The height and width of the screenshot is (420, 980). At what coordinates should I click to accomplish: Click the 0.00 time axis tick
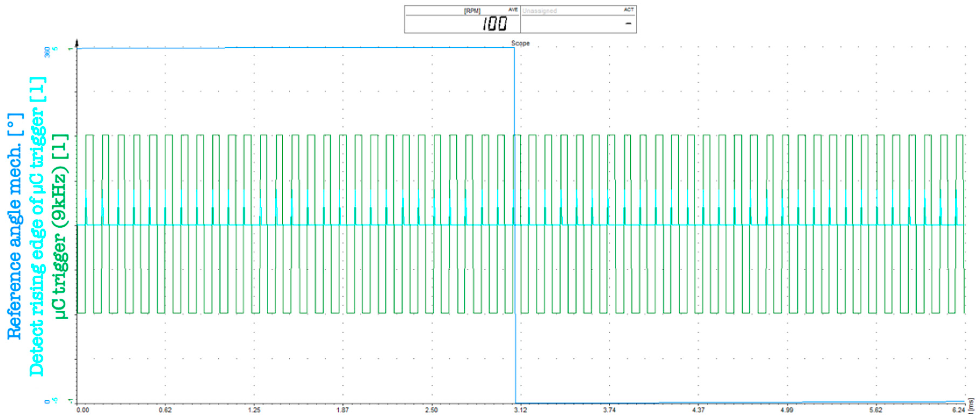pyautogui.click(x=82, y=410)
